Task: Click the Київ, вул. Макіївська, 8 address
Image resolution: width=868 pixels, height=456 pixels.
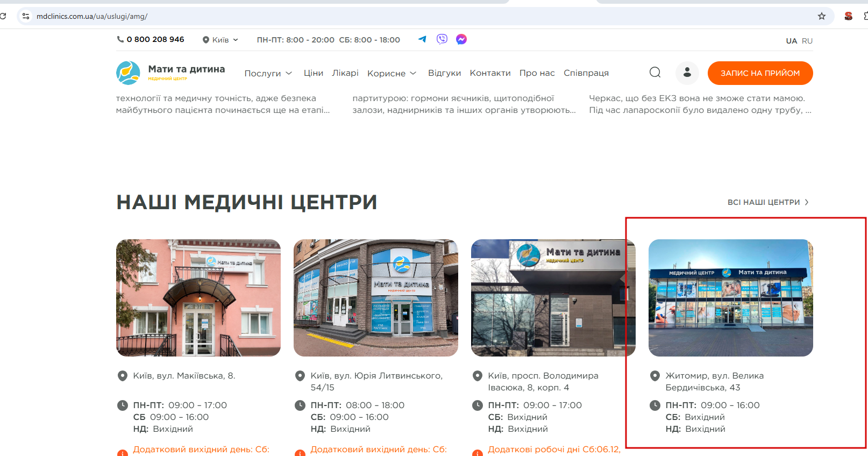Action: [184, 376]
